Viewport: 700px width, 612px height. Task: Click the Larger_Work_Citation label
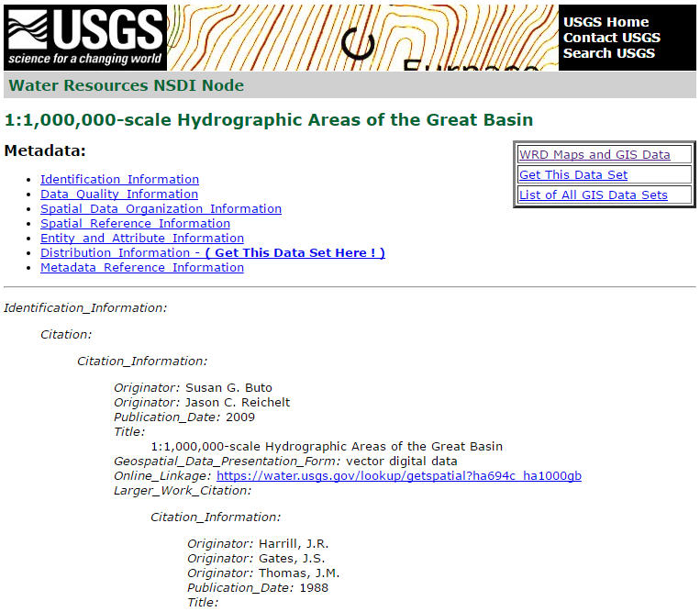[x=183, y=491]
